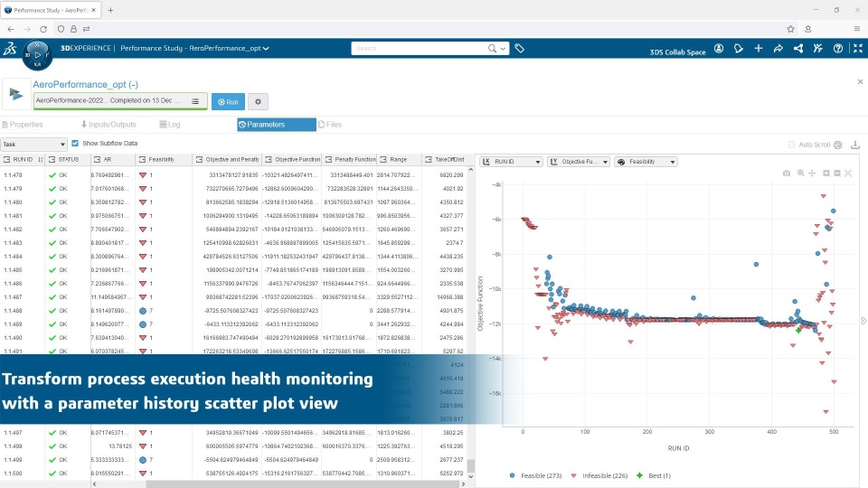This screenshot has width=868, height=488.
Task: Open browser bookmark star icon
Action: (790, 29)
